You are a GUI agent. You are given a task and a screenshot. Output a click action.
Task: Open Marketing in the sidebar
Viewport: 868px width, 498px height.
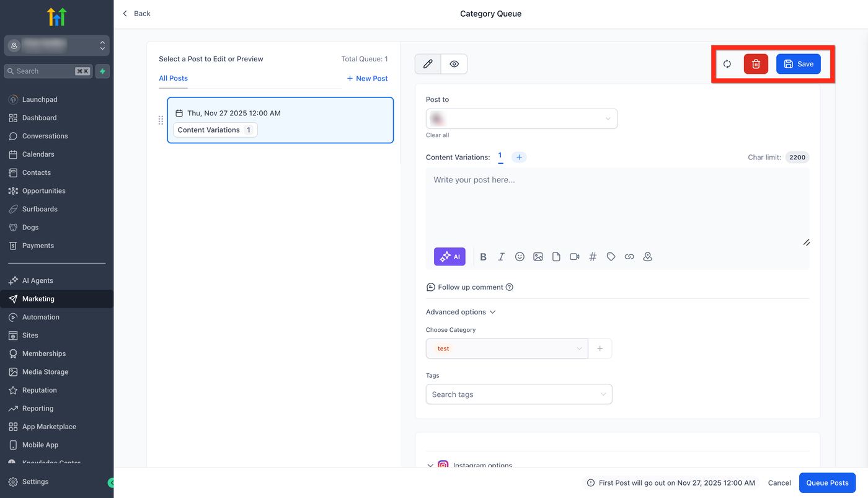[x=38, y=299]
